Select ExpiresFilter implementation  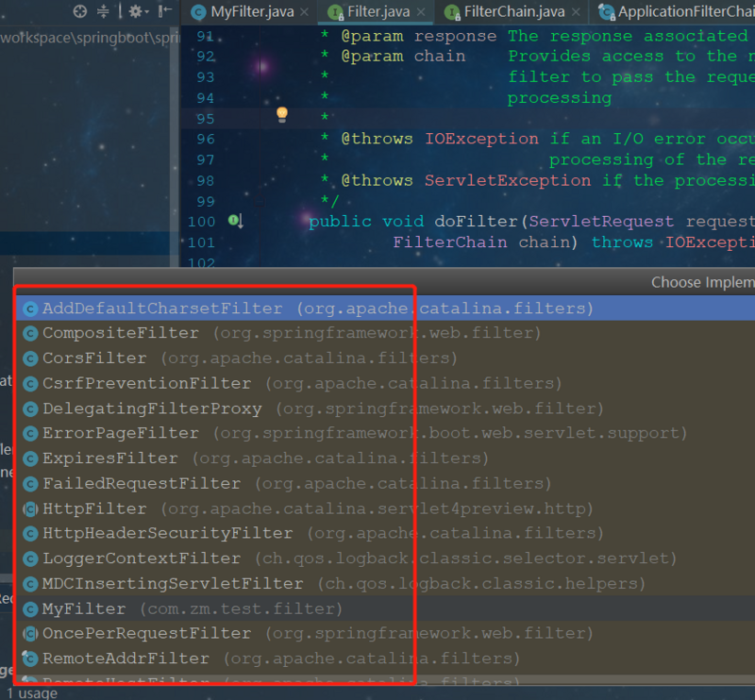385,458
